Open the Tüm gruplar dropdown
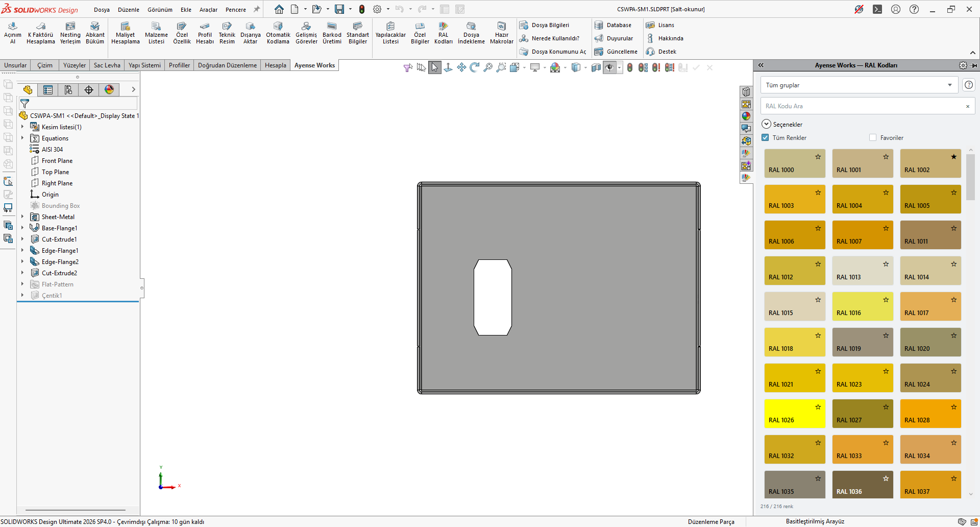The image size is (980, 527). (x=859, y=85)
